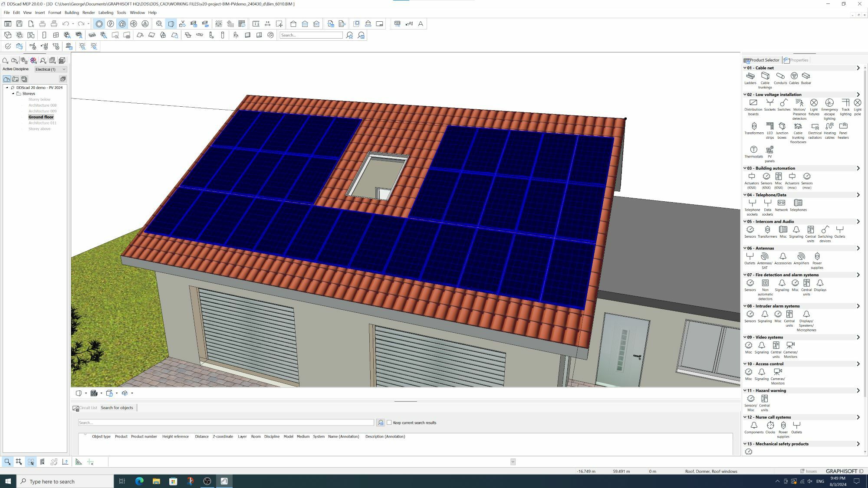Click the Busbar icon in Cable net

(806, 76)
